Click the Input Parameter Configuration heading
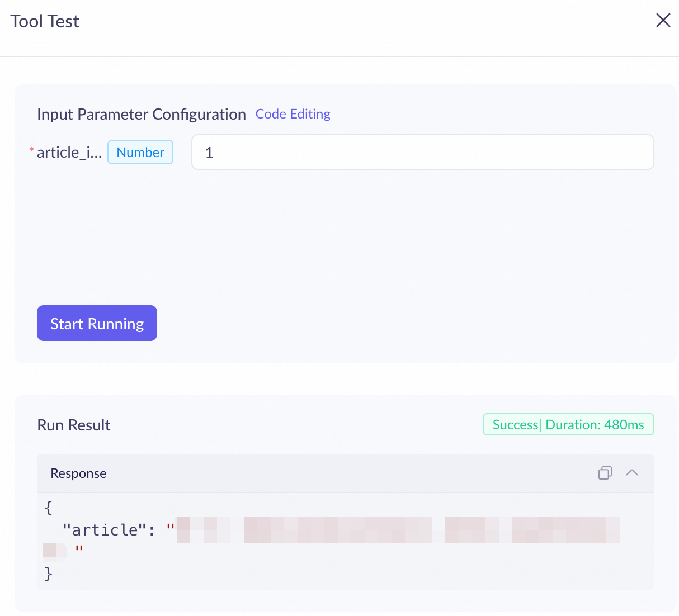 (142, 114)
